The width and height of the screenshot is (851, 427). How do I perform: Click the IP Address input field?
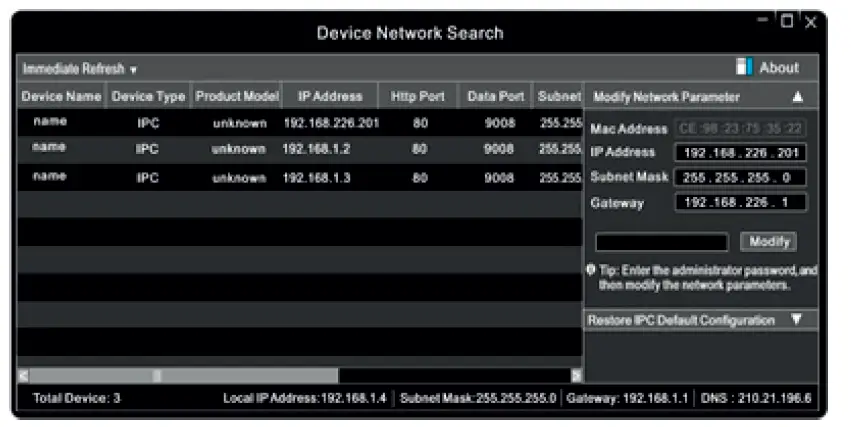pyautogui.click(x=740, y=152)
